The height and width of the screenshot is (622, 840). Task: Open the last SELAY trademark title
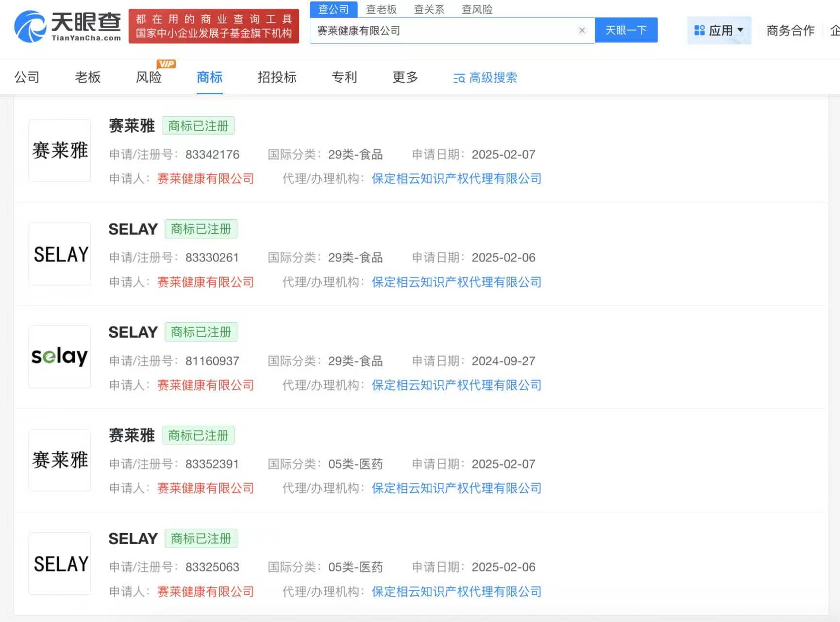[133, 538]
